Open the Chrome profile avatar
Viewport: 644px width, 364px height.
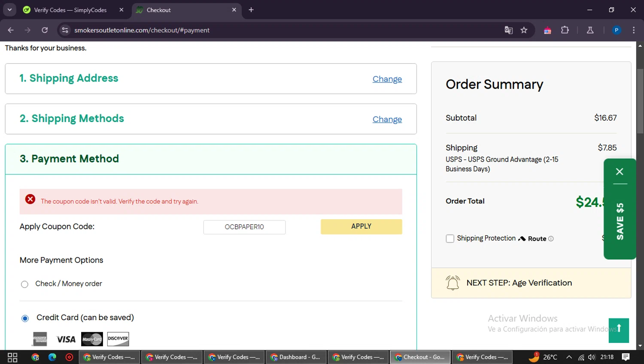pos(617,30)
